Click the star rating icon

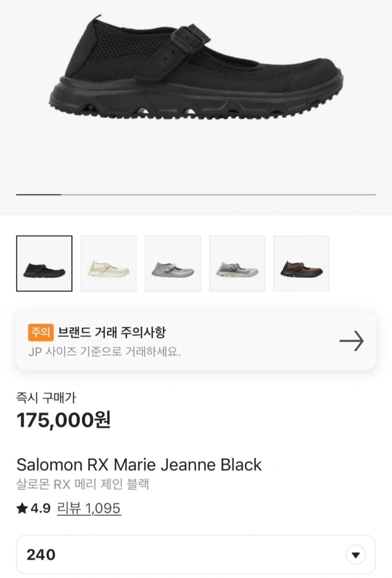(22, 509)
